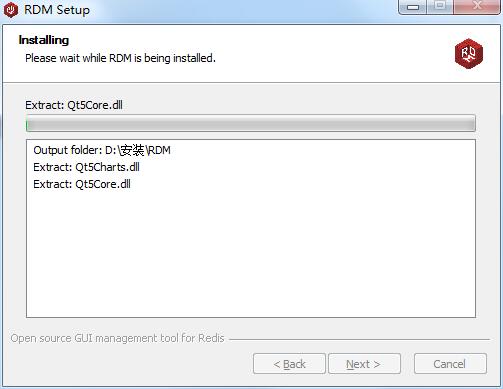Select the Extract: Qt5Charts.dll log line
The width and height of the screenshot is (503, 389).
click(86, 167)
